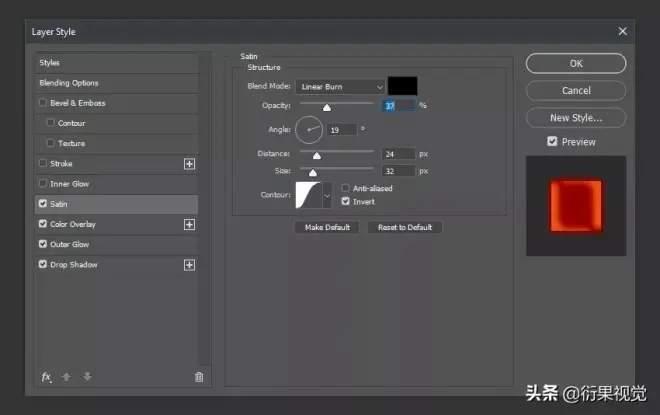Enable the Bevel & Emboss checkbox
The width and height of the screenshot is (660, 415).
(43, 102)
